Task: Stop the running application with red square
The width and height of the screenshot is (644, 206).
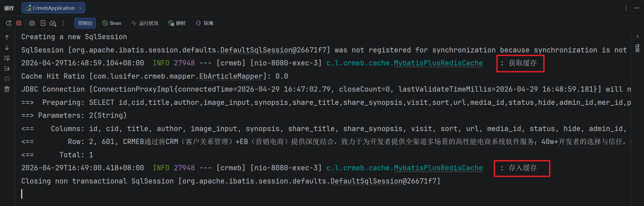Action: coord(19,23)
